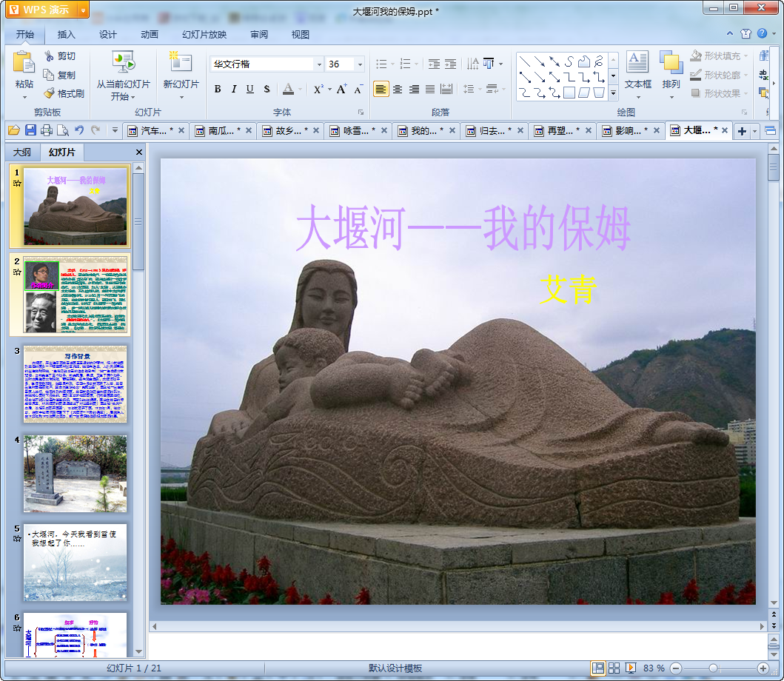This screenshot has height=681, width=784.
Task: Open the 动画 (Animation) ribbon tab
Action: (149, 35)
